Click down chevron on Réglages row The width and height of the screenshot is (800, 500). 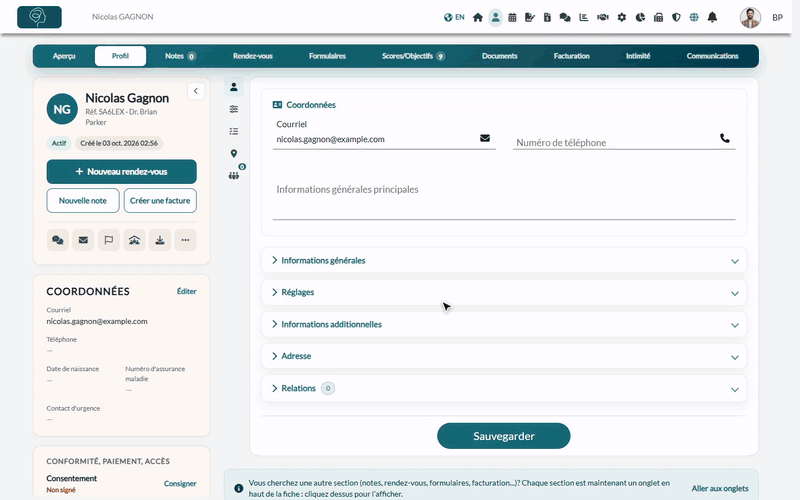point(735,293)
